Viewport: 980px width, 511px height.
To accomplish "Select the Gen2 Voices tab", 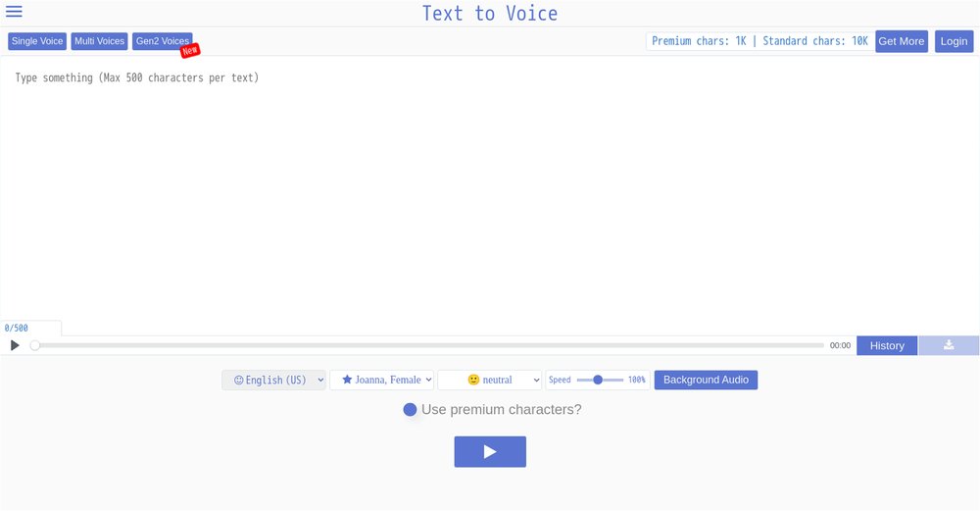I will [x=162, y=41].
